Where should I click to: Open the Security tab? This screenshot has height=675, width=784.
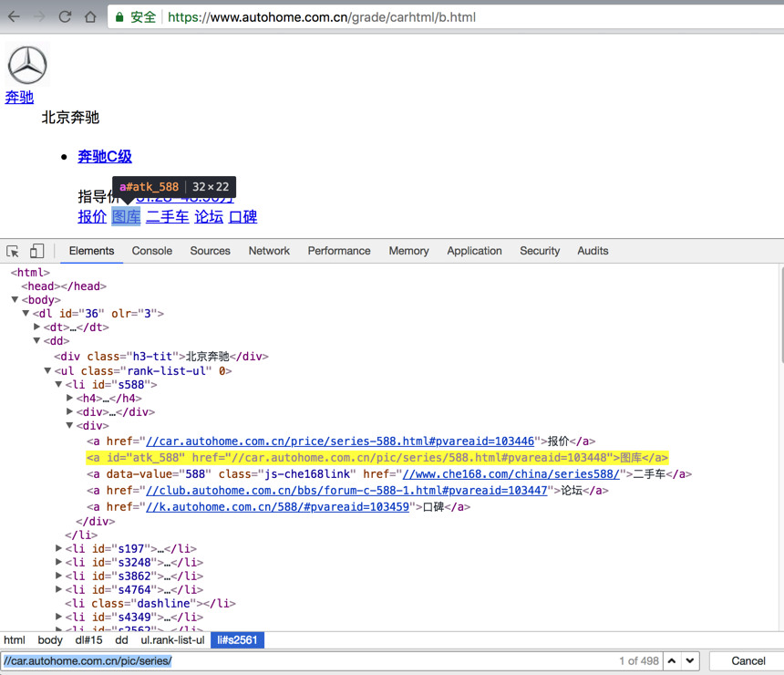pyautogui.click(x=540, y=251)
